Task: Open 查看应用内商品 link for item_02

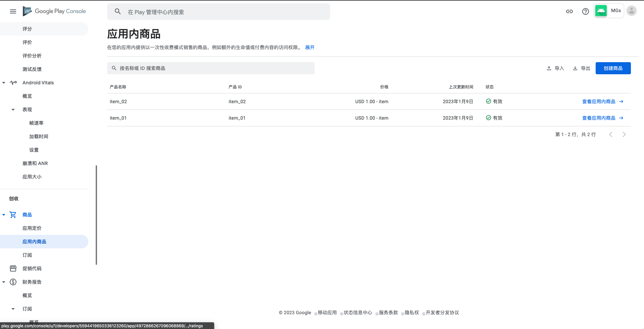Action: 603,101
